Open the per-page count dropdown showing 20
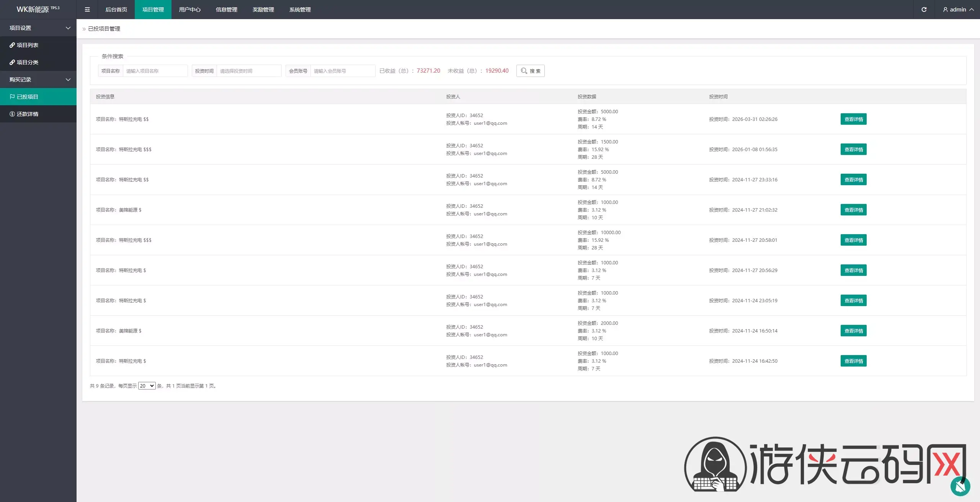 pos(147,386)
